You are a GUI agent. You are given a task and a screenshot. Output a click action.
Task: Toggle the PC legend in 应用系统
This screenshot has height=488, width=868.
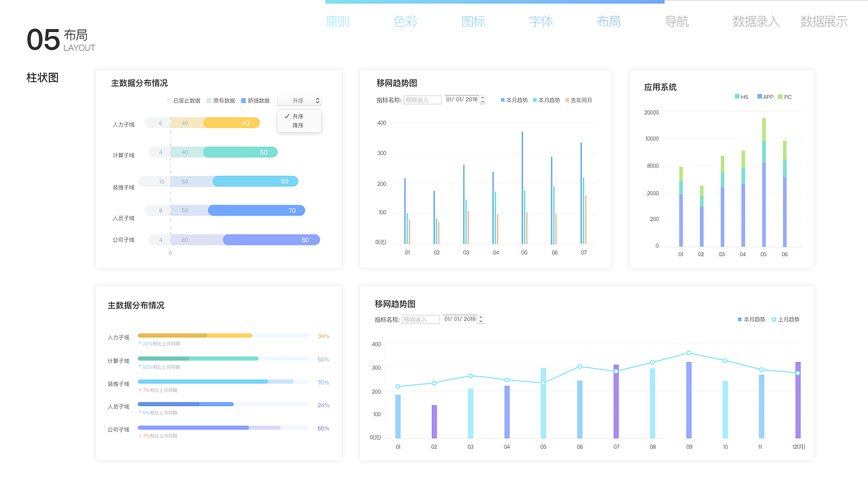pos(785,97)
